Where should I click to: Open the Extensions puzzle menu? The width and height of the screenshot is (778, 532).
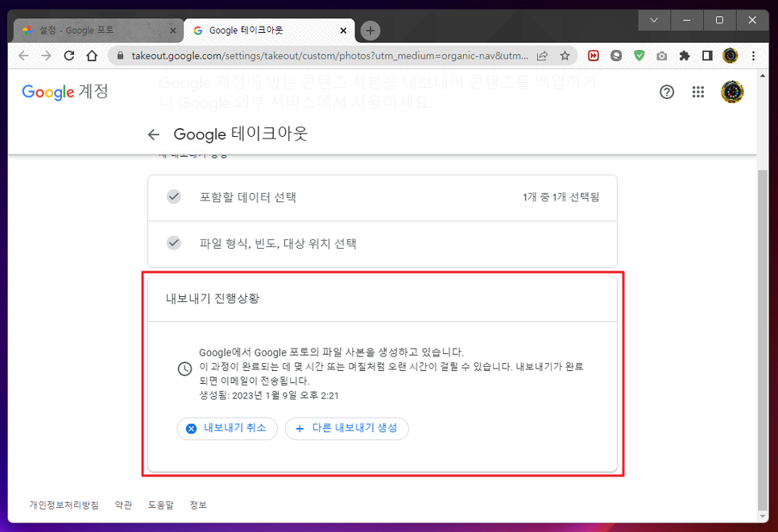pos(685,56)
